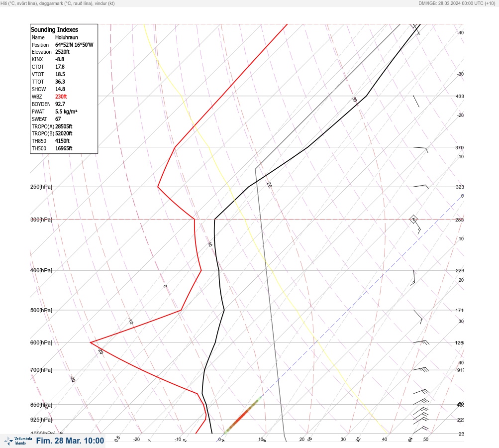
Task: Click the 700[hPa] pressure label
Action: pyautogui.click(x=41, y=370)
